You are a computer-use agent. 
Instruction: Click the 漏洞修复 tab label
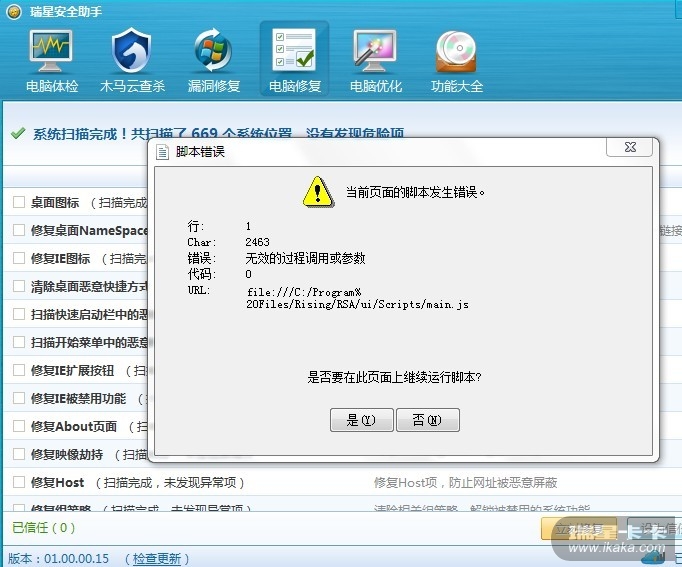click(x=214, y=86)
